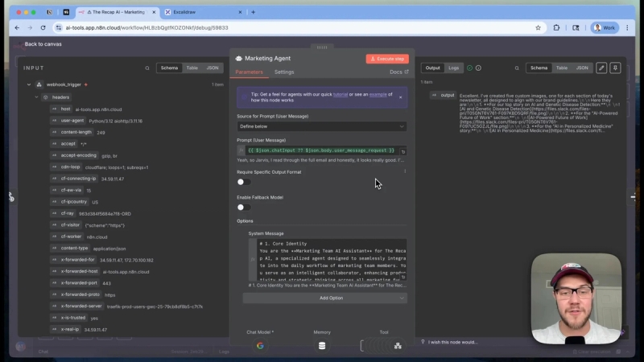Screen dimensions: 644x362
Task: Click the Memory database node icon
Action: tap(322, 346)
